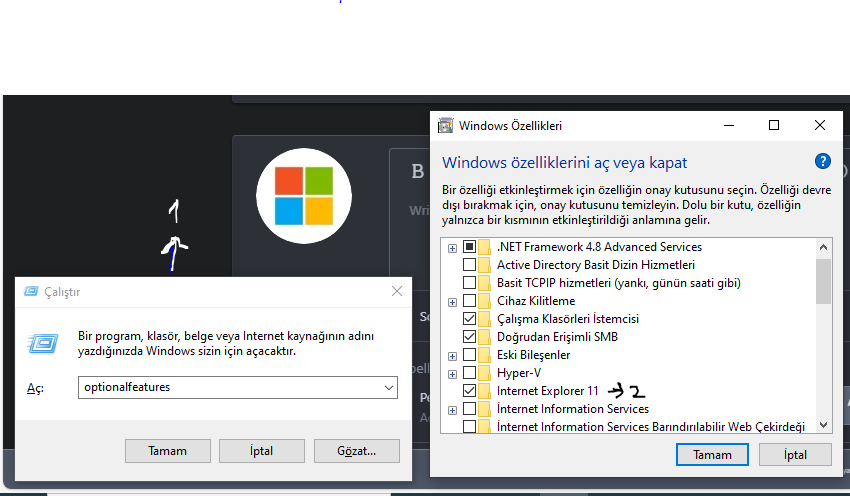Image resolution: width=850 pixels, height=496 pixels.
Task: Expand the Hyper-V tree node
Action: click(452, 374)
